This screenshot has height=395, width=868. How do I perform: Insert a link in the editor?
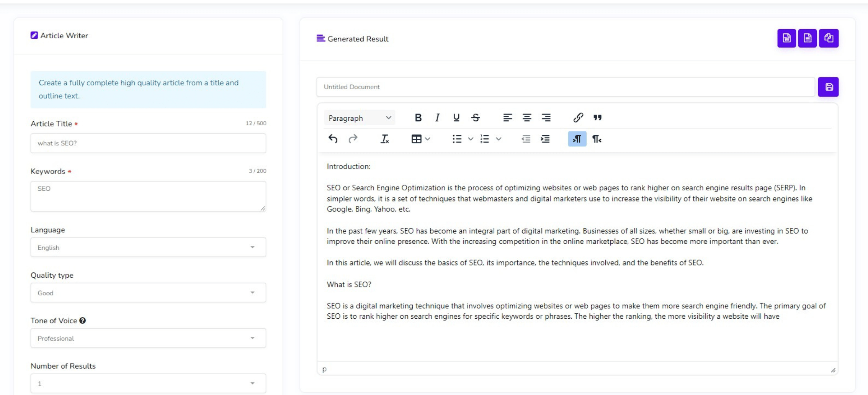[x=578, y=118]
